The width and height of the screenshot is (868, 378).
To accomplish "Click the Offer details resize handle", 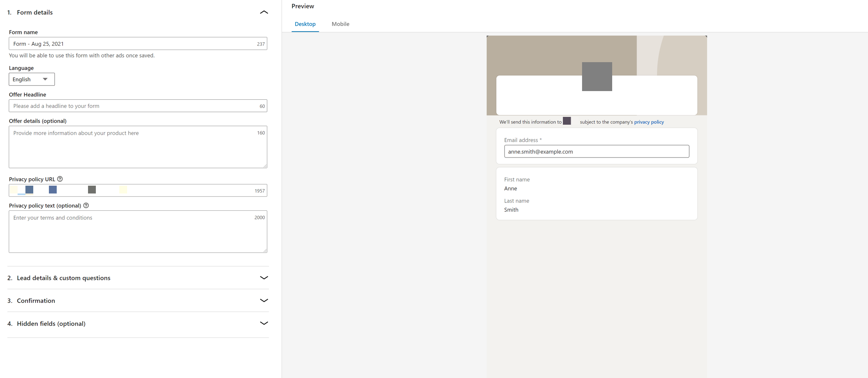I will (266, 166).
